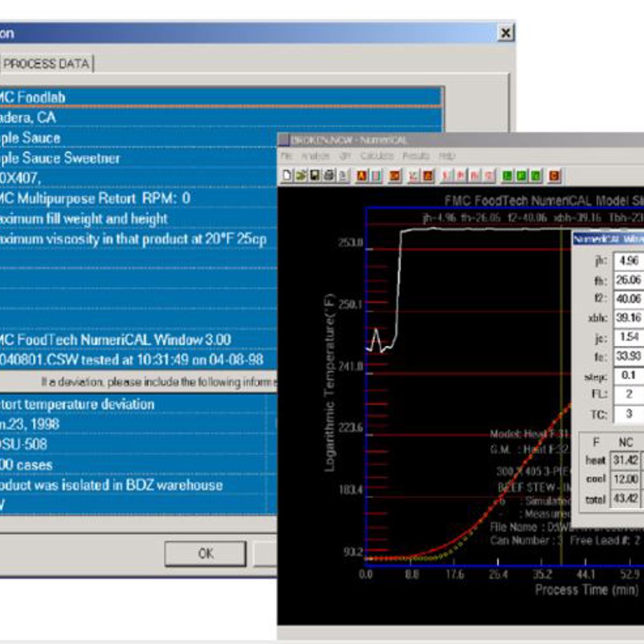Click the Print toolbar icon
Viewport: 644px width, 644px height.
tap(329, 175)
